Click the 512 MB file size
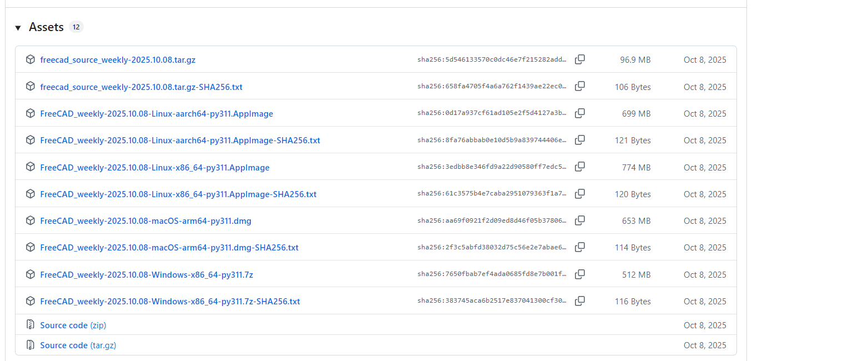Viewport: 868px width, 361px height. (637, 275)
